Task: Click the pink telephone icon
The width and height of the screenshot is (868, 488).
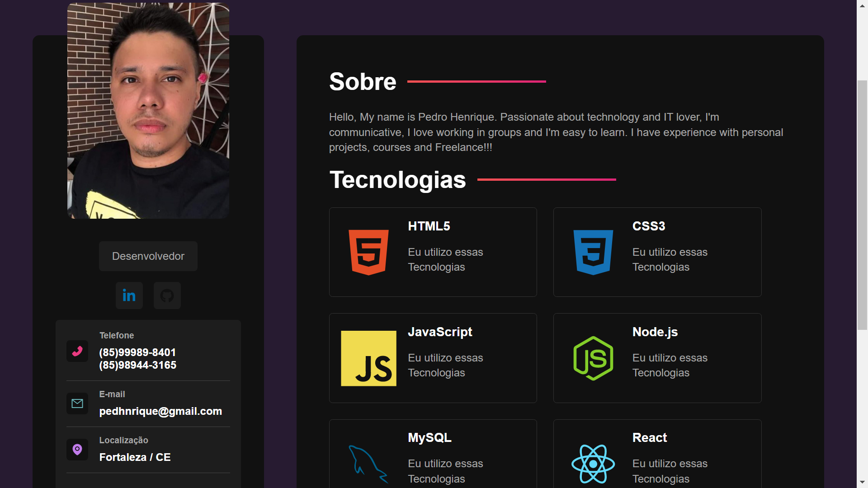Action: click(77, 351)
